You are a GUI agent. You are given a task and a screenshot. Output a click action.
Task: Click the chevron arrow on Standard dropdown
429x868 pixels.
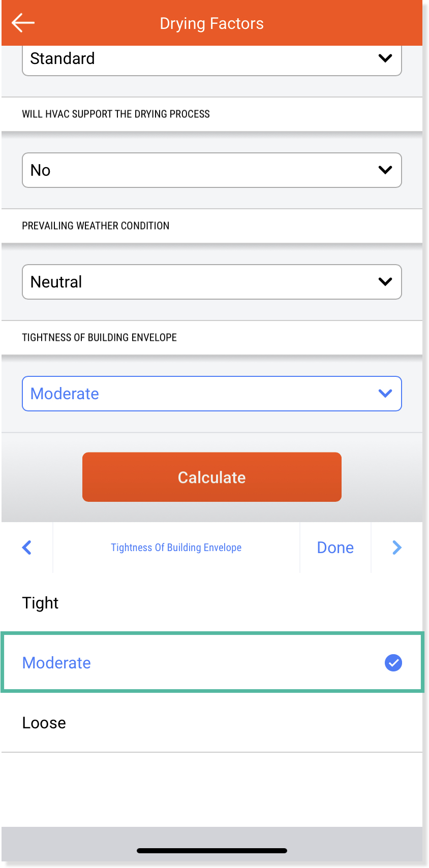(x=385, y=58)
